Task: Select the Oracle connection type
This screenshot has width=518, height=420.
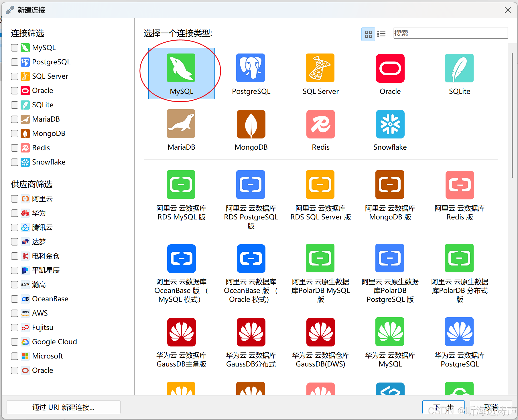Action: 390,73
